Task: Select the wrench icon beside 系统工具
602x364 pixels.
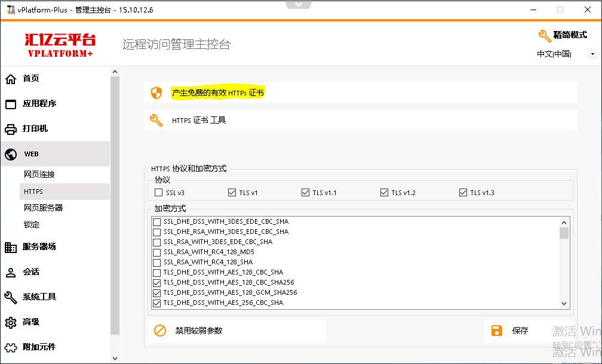Action: tap(10, 297)
